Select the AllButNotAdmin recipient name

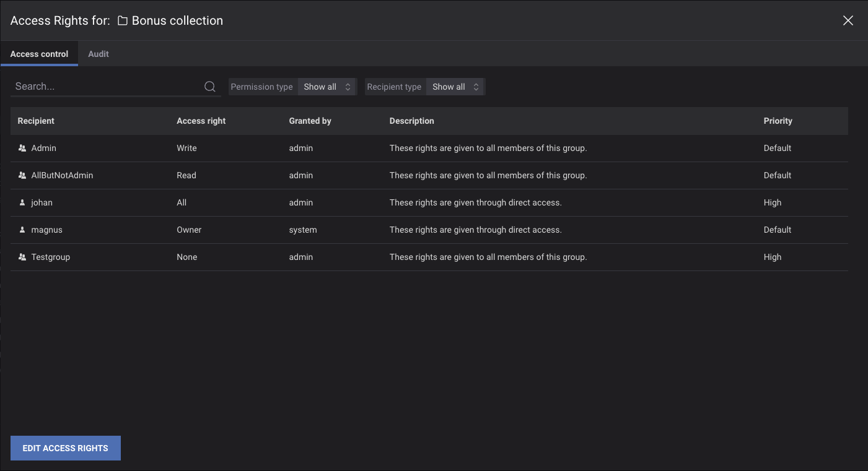tap(62, 175)
